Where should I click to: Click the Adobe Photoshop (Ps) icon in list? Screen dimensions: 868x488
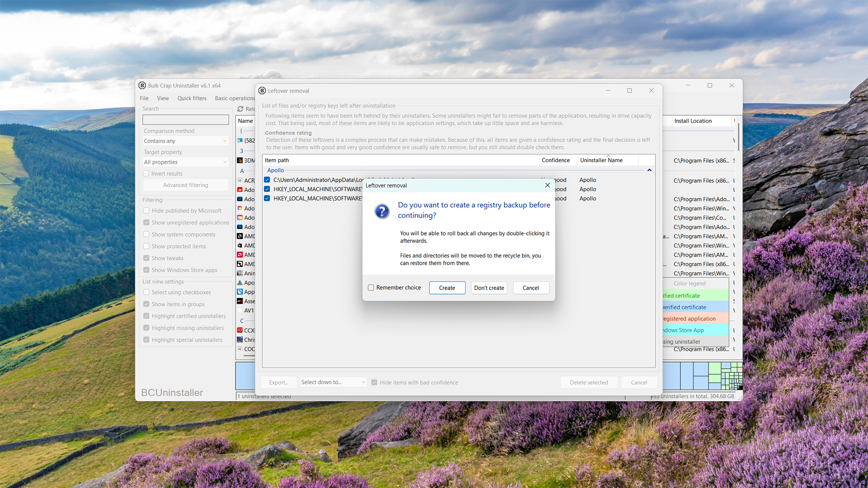(x=240, y=227)
